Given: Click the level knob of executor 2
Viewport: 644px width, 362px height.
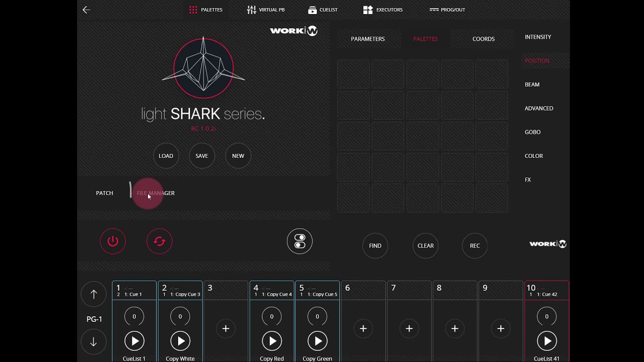Looking at the screenshot, I should tap(180, 316).
